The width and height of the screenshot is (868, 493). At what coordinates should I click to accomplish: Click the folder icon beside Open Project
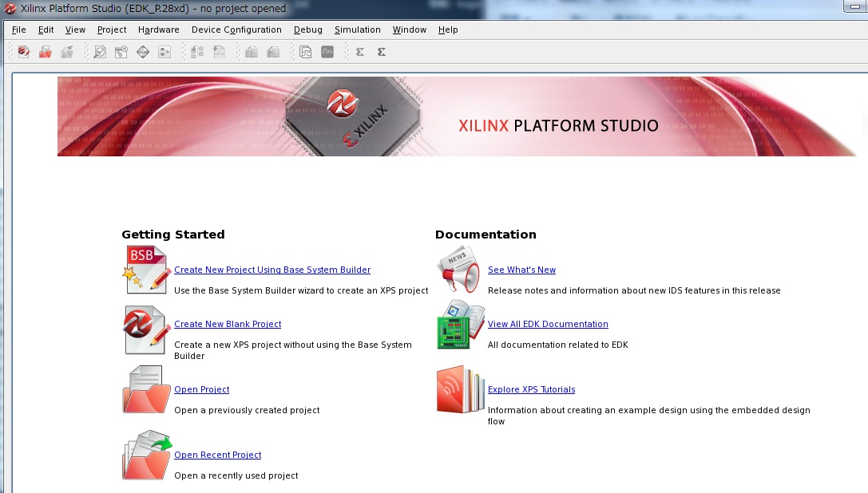click(x=146, y=390)
